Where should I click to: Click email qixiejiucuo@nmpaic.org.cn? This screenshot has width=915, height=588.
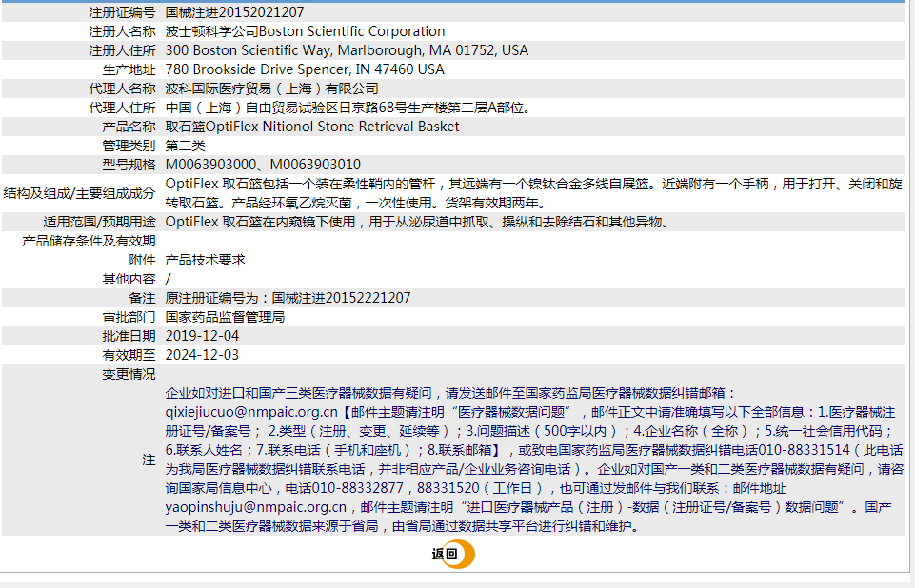pyautogui.click(x=251, y=412)
